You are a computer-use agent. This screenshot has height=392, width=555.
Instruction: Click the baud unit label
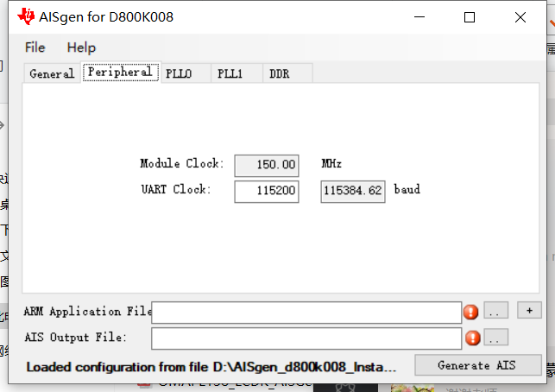[x=407, y=189]
